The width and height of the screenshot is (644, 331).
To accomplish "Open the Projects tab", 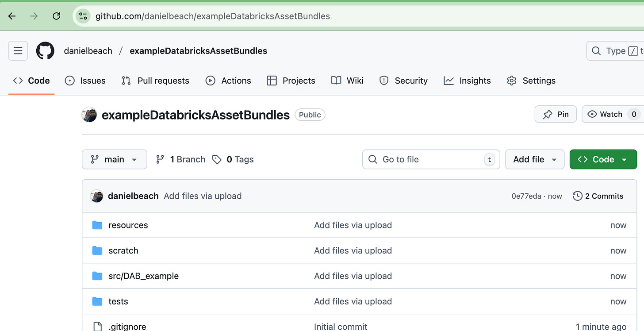I will (x=291, y=81).
